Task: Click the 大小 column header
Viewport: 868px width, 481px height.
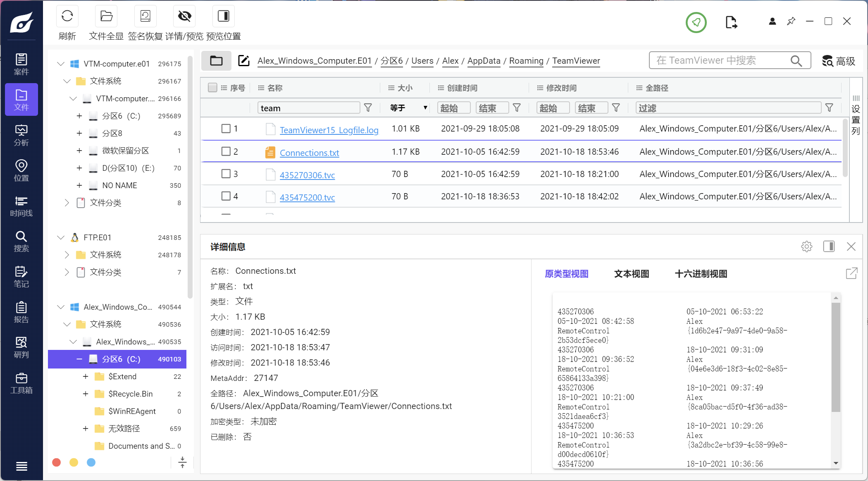Action: coord(405,88)
